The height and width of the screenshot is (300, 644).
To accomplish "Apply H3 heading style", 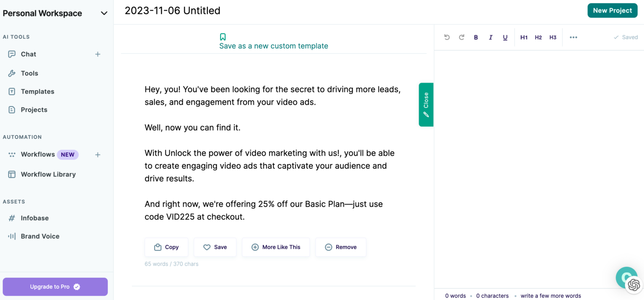I will coord(553,37).
